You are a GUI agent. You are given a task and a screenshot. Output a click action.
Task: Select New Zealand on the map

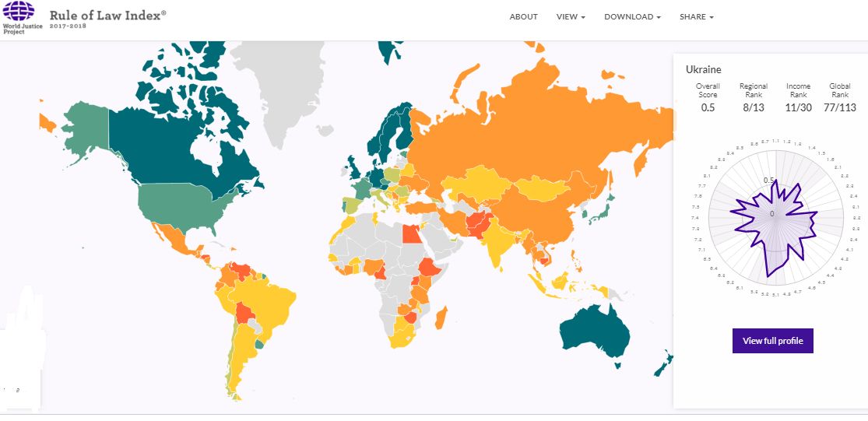pos(663,365)
